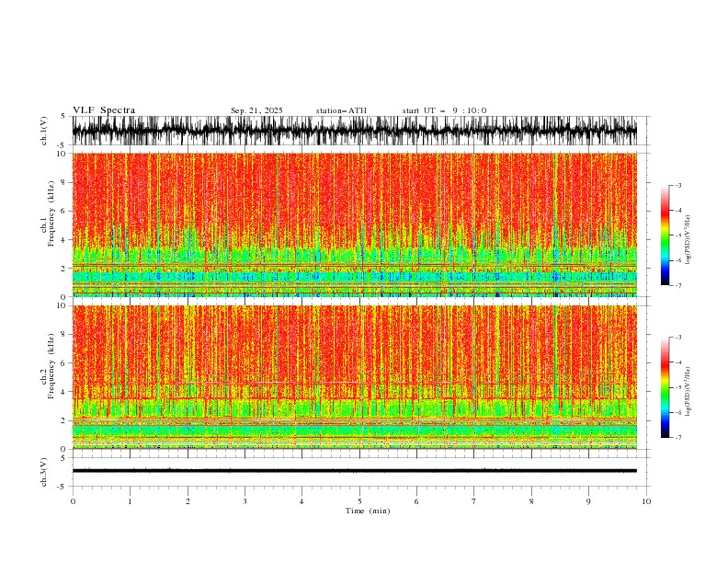Click the "ch.1(V)" waveform axis label
The image size is (728, 563).
point(44,131)
